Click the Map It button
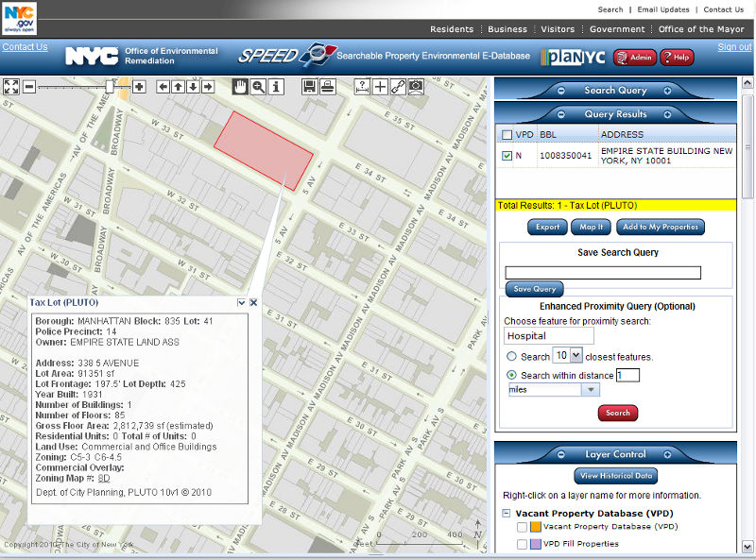The height and width of the screenshot is (559, 756). pos(591,227)
